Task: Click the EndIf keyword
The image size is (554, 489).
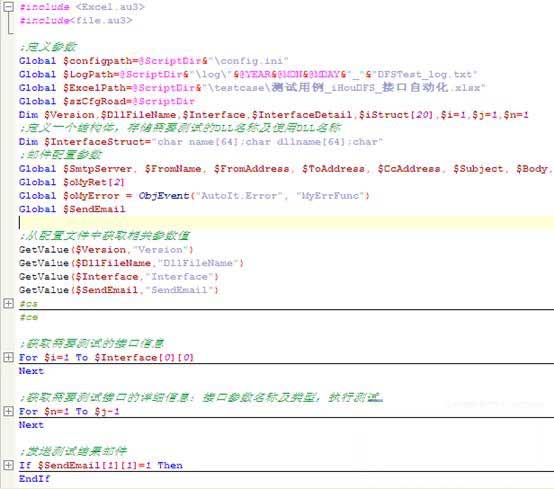Action: 34,479
